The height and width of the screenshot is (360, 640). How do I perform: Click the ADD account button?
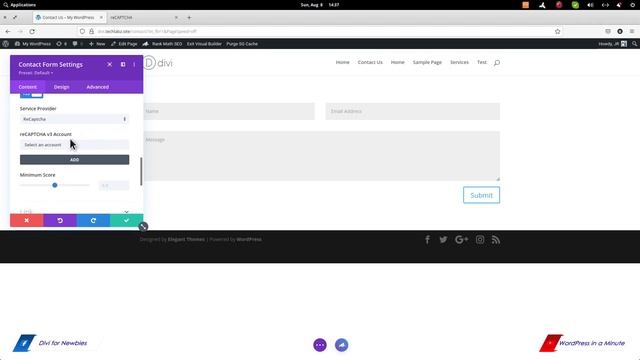(x=74, y=160)
